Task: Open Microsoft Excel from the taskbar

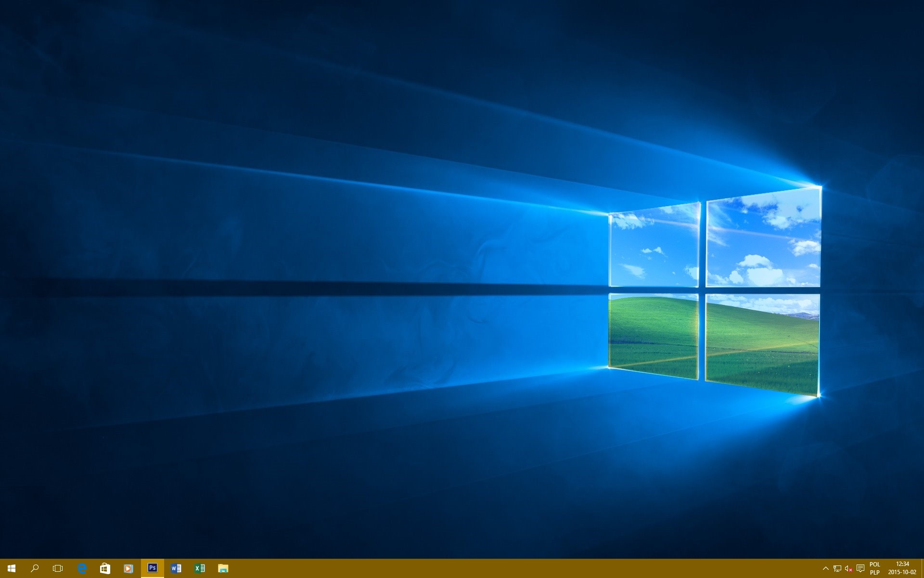Action: point(199,568)
